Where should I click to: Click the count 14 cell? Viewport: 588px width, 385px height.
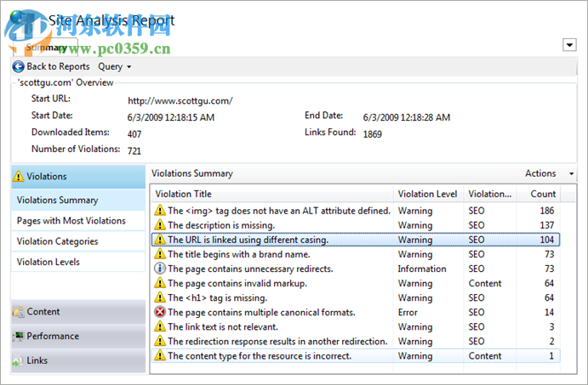[549, 312]
